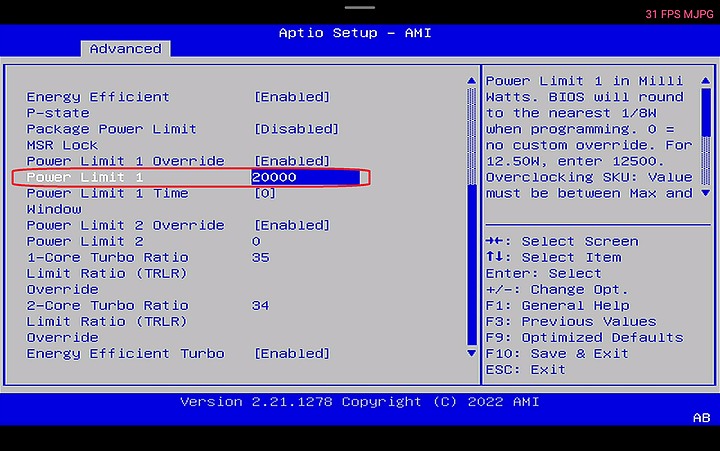Select 1-Core Turbo Ratio Limit setting

[107, 273]
